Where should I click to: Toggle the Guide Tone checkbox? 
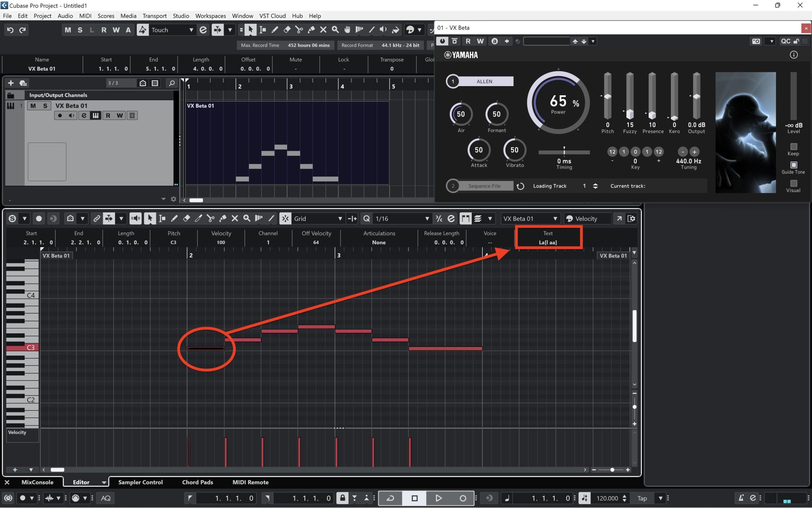click(793, 165)
